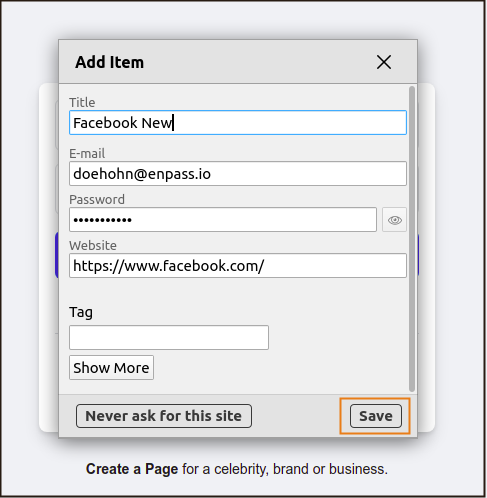Click the Add Item heading text
This screenshot has height=498, width=487.
pos(109,62)
